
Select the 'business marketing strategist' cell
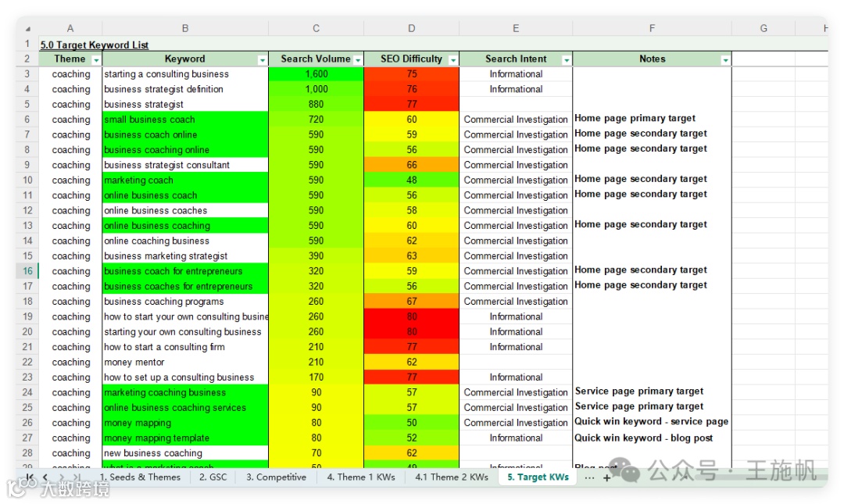coord(185,256)
